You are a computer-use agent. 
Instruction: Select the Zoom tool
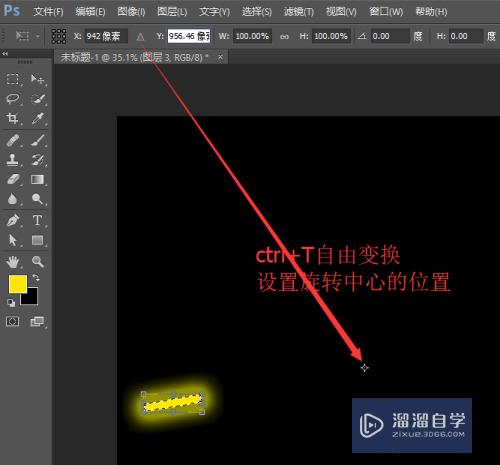click(x=37, y=262)
